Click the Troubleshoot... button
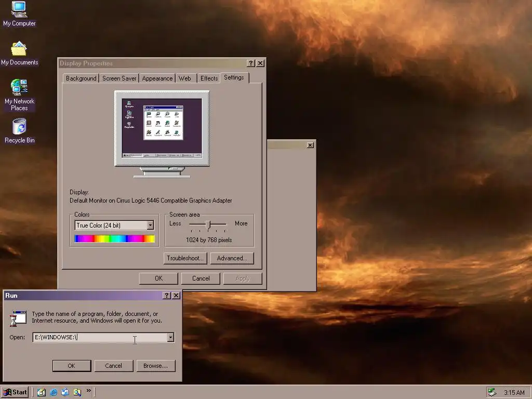Viewport: 532px width, 399px height. tap(185, 258)
